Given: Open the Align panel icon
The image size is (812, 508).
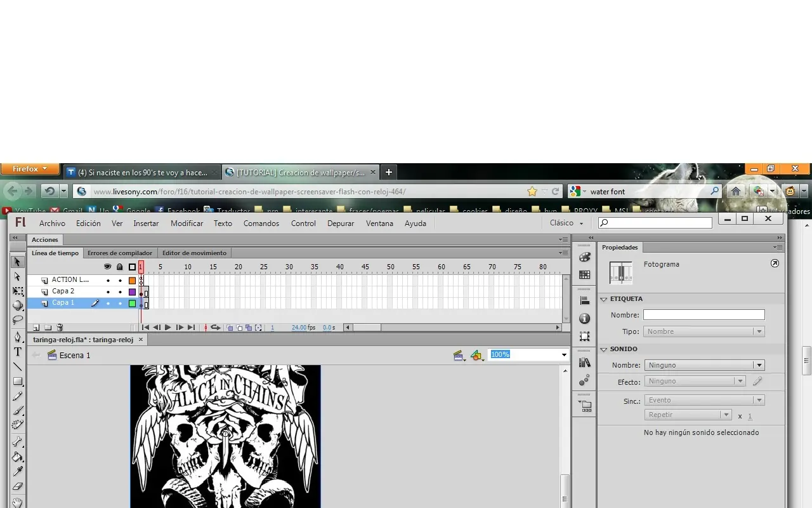Looking at the screenshot, I should (585, 300).
